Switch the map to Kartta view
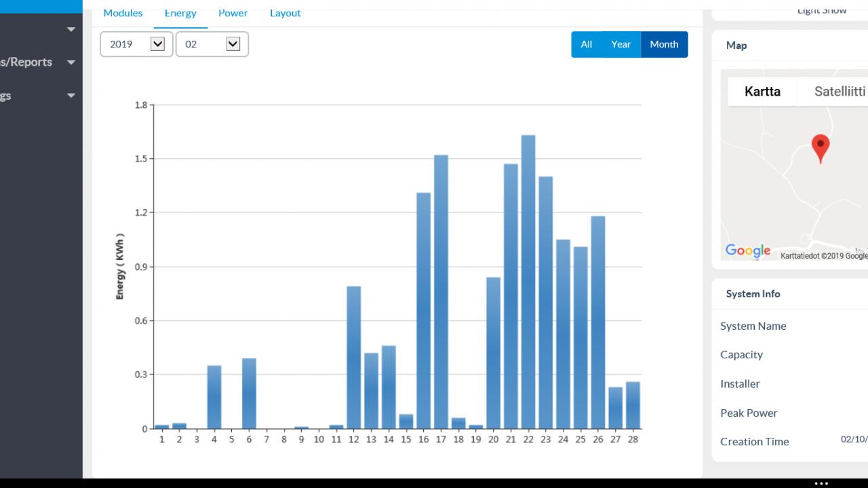868x488 pixels. (x=762, y=92)
